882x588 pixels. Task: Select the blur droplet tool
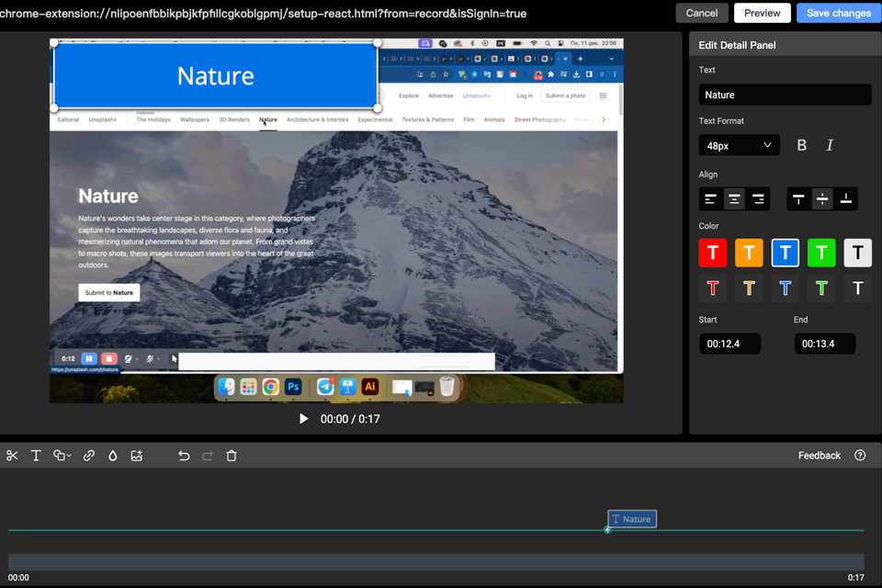pyautogui.click(x=112, y=456)
